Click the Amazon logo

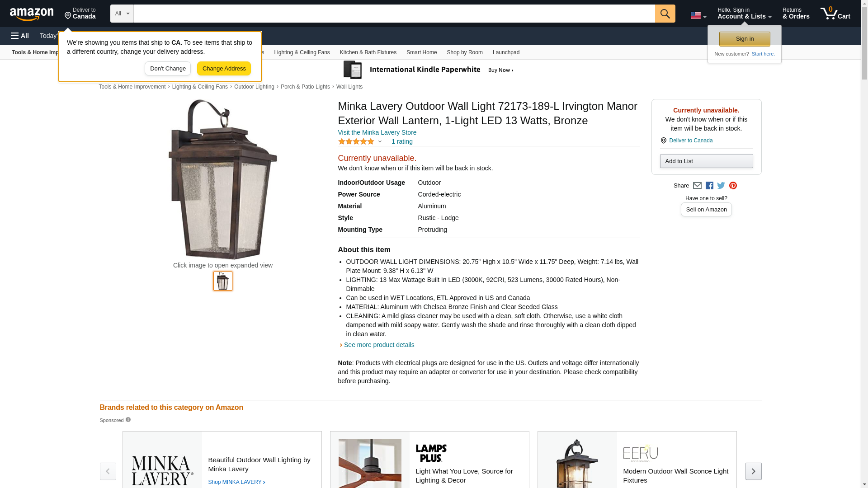click(32, 14)
